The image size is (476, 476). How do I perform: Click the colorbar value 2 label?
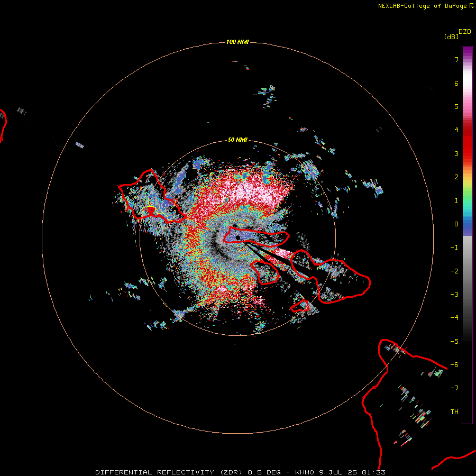(x=456, y=177)
